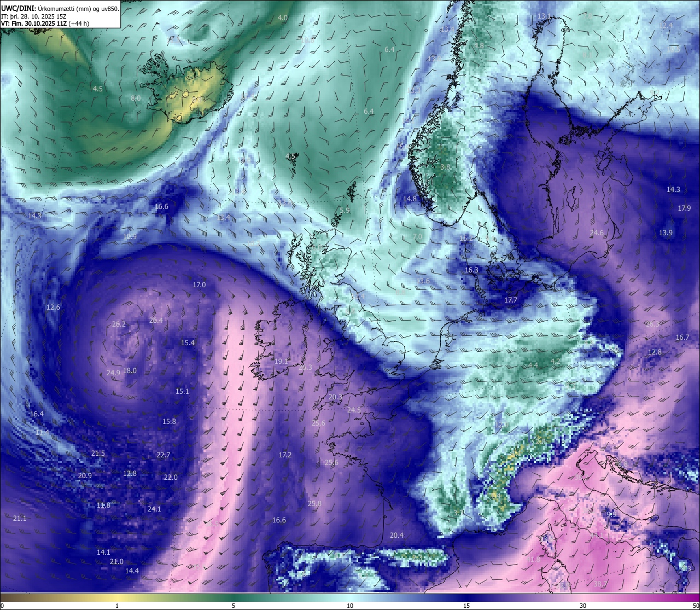This screenshot has height=610, width=700.
Task: Click the 25.8 value label
Action: [314, 504]
